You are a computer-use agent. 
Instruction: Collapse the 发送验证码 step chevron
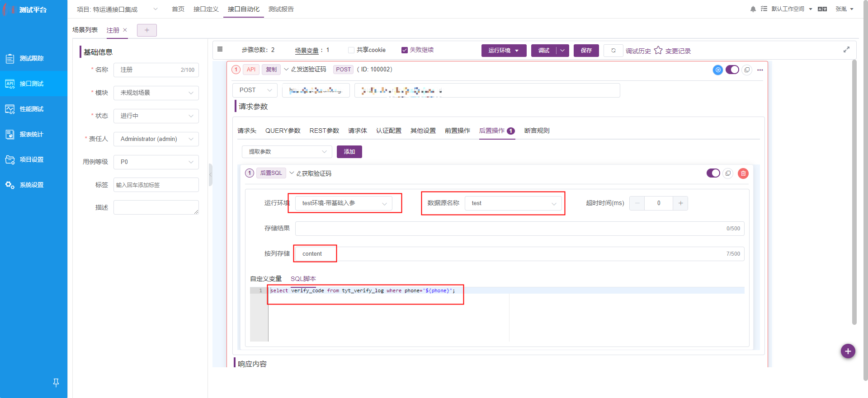click(286, 69)
